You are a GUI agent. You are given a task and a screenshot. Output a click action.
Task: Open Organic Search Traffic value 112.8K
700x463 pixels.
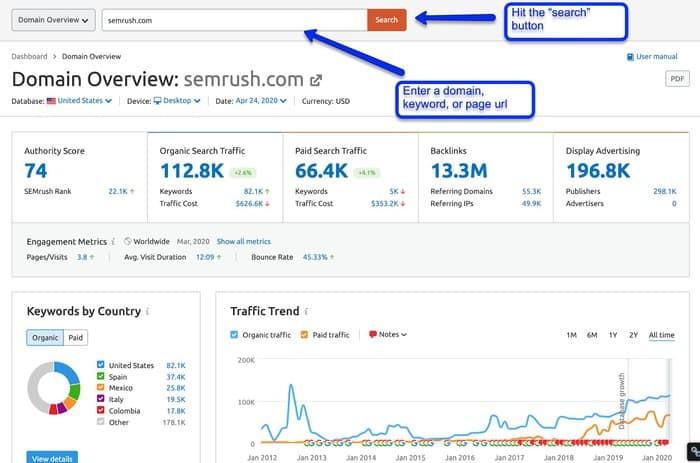tap(192, 171)
